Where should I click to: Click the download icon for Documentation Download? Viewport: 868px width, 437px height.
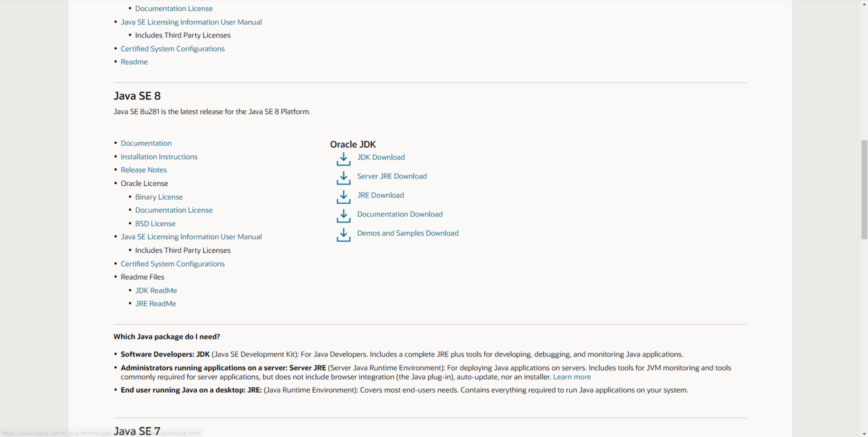point(343,216)
